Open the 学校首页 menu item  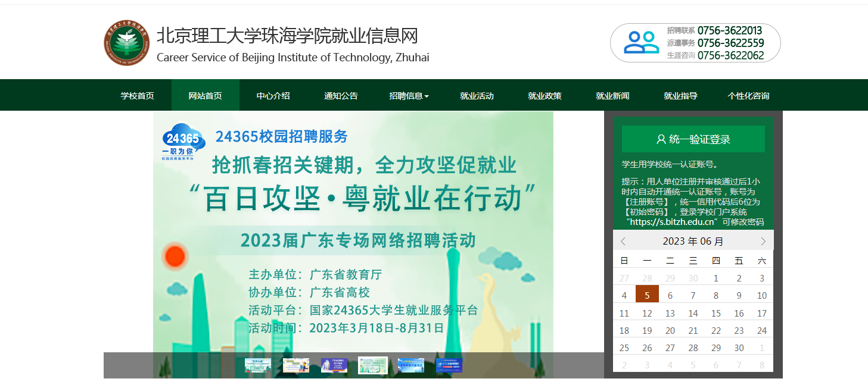pos(138,96)
